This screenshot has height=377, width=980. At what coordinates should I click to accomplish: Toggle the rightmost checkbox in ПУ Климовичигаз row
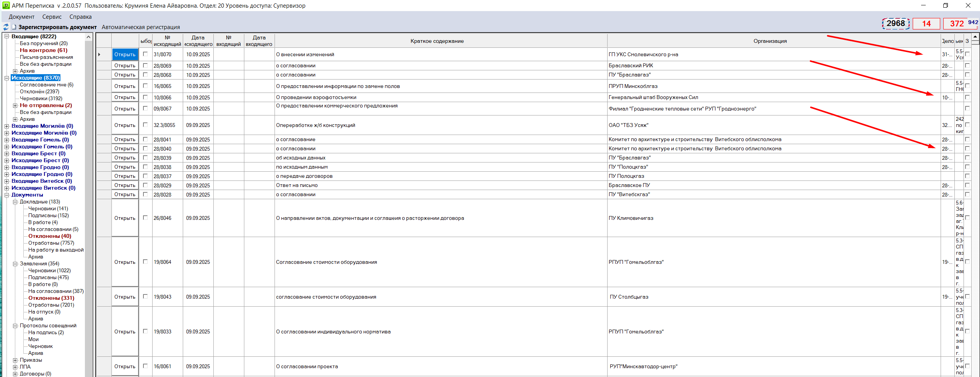click(967, 218)
